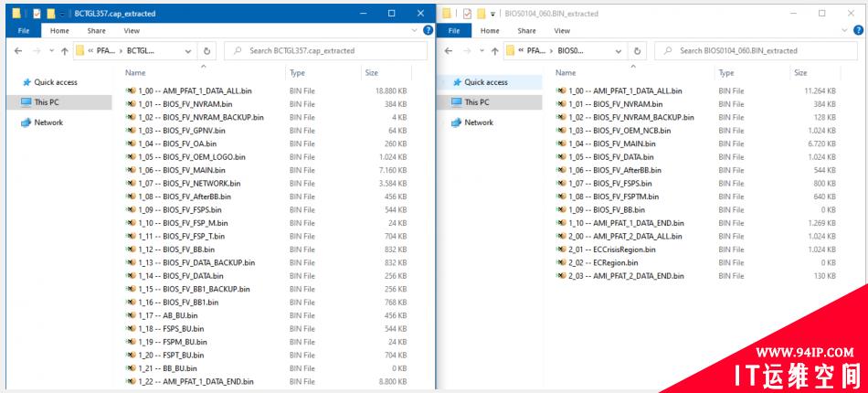Viewport: 868px width, 393px height.
Task: Open recent locations dropdown in BIOS0104_060 window
Action: (482, 51)
